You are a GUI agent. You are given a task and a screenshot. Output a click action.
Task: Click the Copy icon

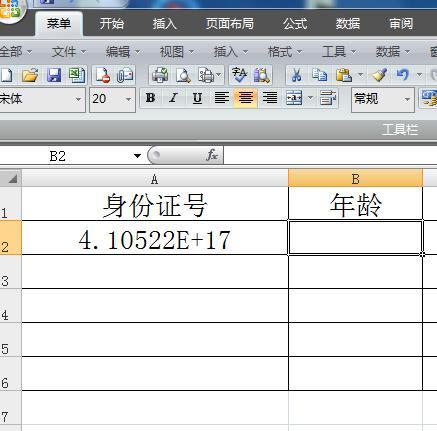(x=319, y=75)
